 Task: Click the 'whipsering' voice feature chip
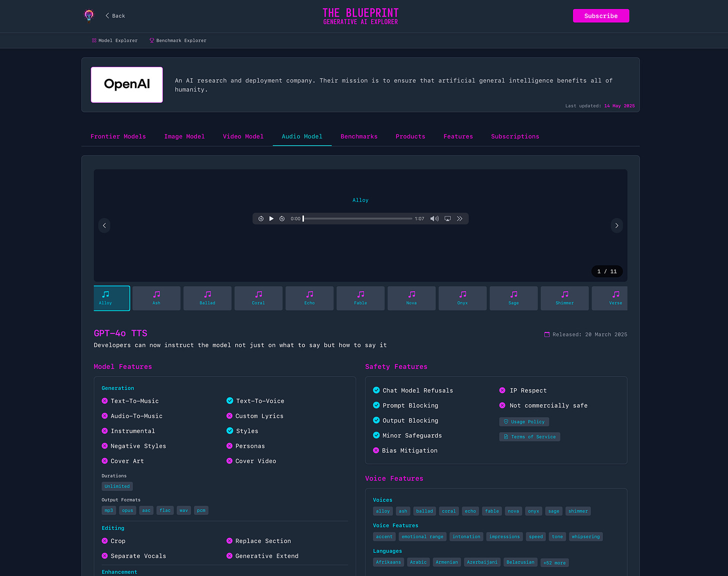pos(585,536)
